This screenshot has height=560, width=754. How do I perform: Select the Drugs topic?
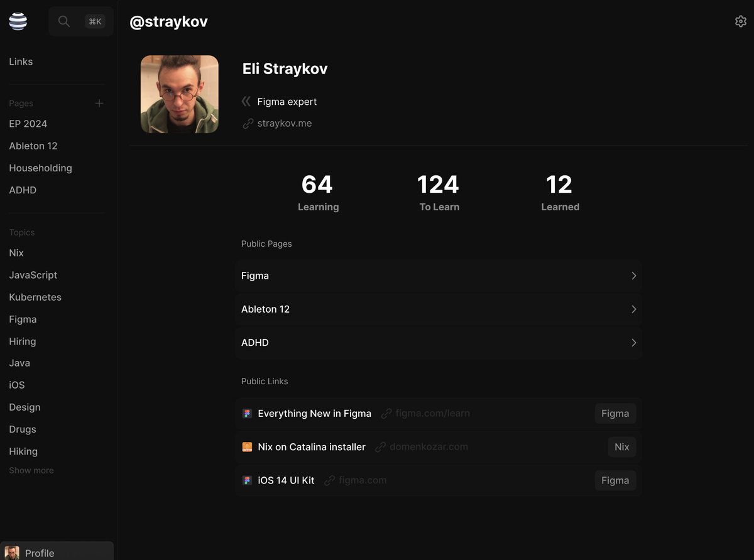click(23, 429)
